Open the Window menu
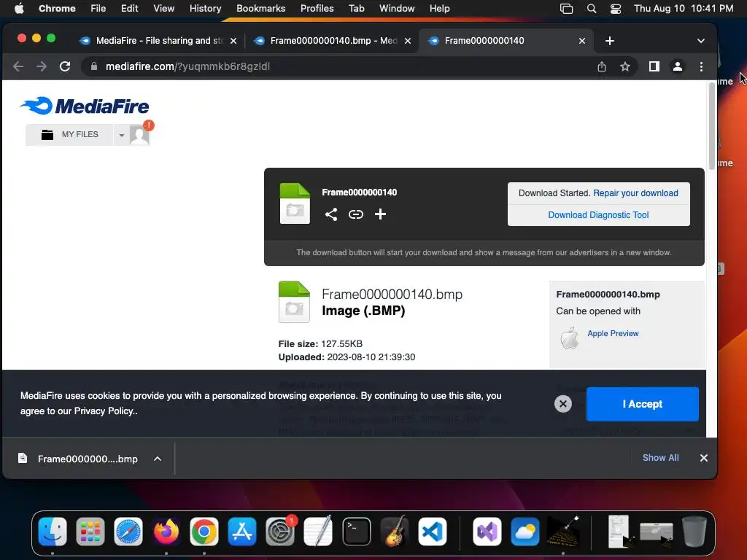 click(397, 9)
